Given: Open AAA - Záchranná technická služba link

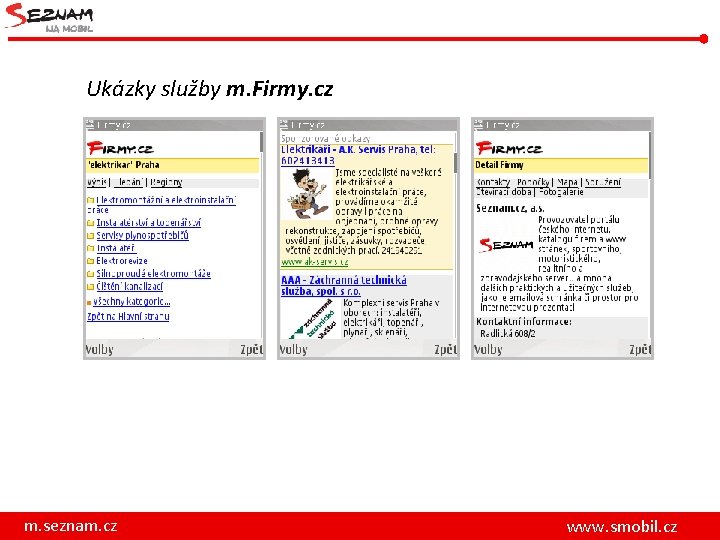Looking at the screenshot, I should click(x=343, y=286).
